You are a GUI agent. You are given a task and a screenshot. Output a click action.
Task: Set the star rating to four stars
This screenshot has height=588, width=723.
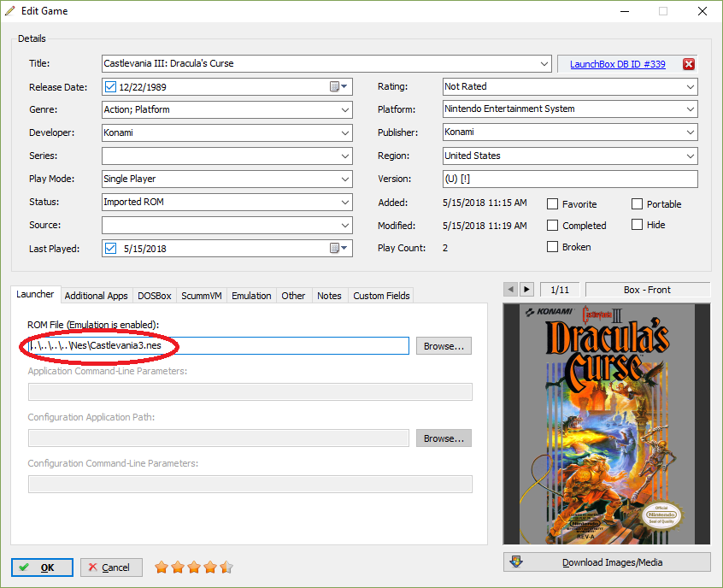pyautogui.click(x=209, y=567)
